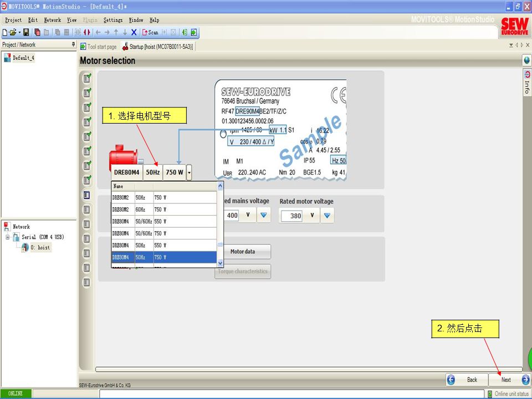This screenshot has width=532, height=399.
Task: Click the Open folder icon in toolbar
Action: point(13,33)
